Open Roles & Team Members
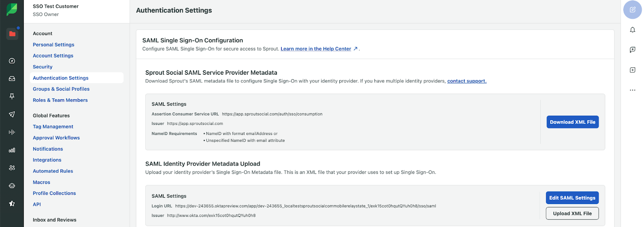 tap(60, 100)
